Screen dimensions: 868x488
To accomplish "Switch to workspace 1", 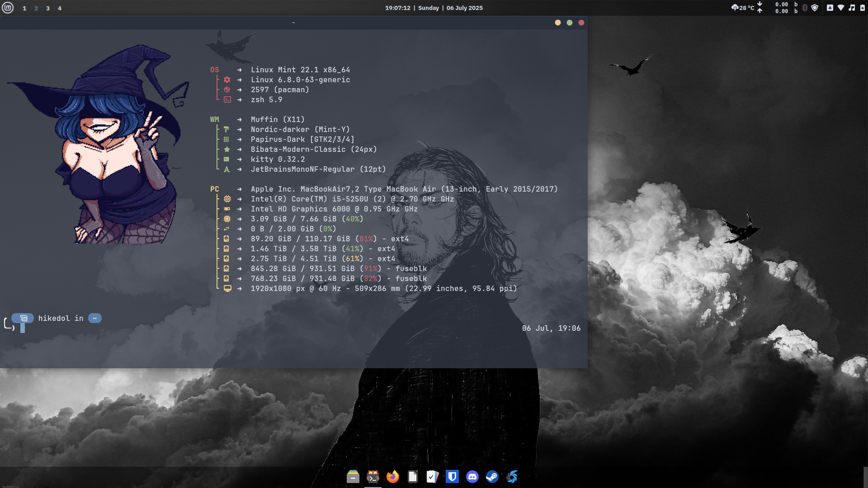I will pyautogui.click(x=24, y=8).
